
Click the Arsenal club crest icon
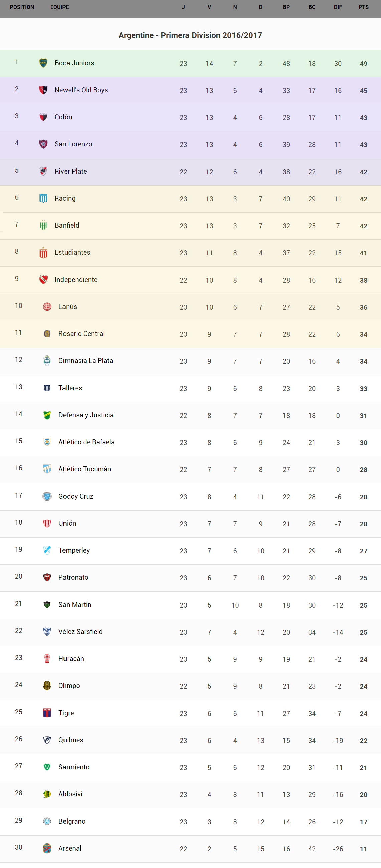47,848
